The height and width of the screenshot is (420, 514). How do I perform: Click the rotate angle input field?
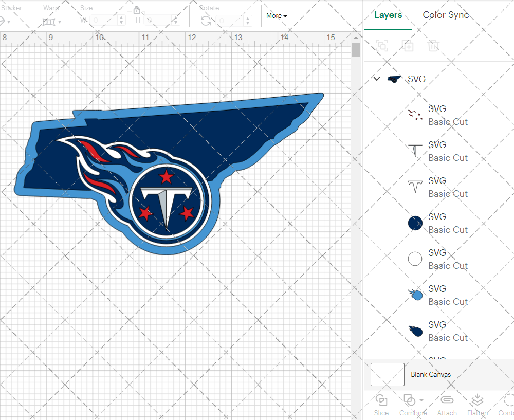pos(229,21)
